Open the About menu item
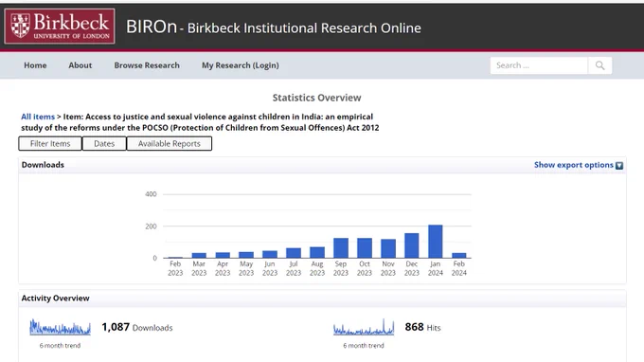Viewport: 644px width, 362px height. tap(80, 65)
